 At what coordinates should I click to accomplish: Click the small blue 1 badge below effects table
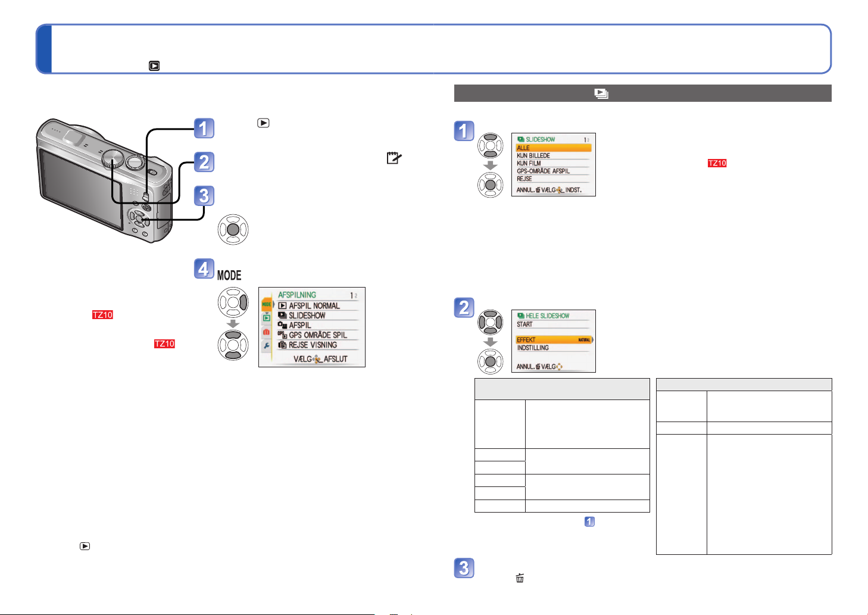tap(589, 522)
